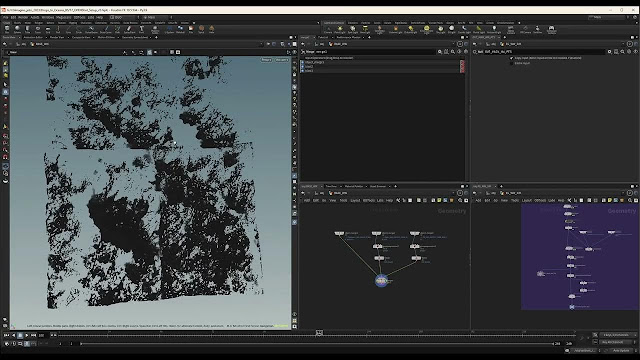
Task: Toggle second input row enable box in merge parameters
Action: coord(302,67)
